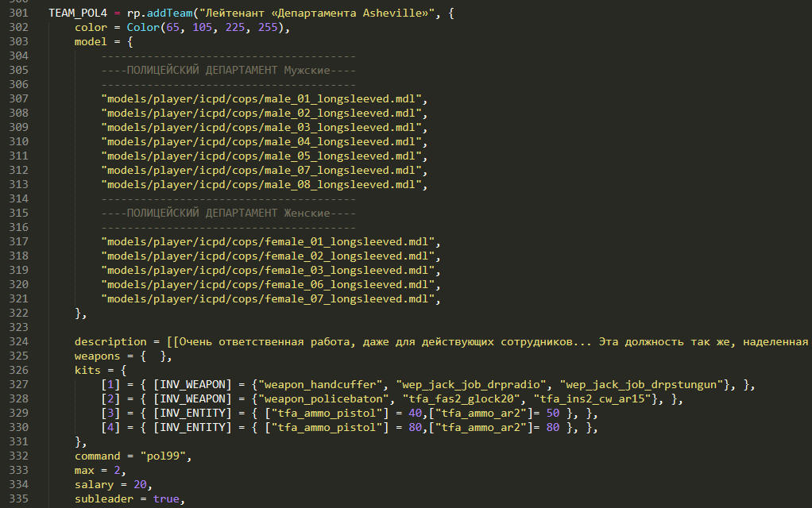Click the closing brace on line 331

(77, 441)
